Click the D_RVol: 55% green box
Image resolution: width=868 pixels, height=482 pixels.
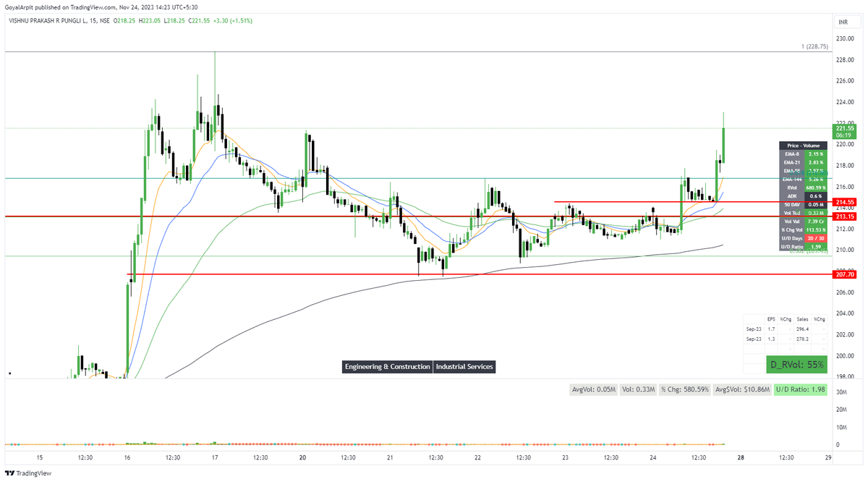(796, 365)
